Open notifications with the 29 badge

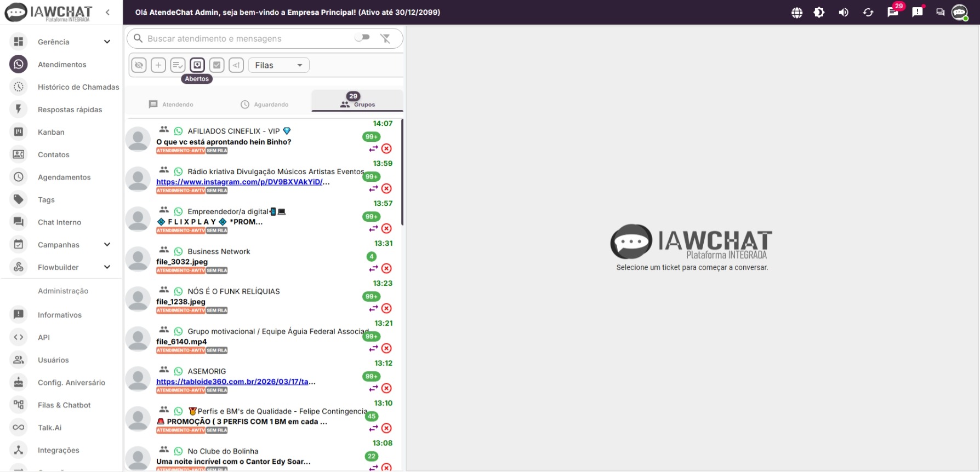893,13
